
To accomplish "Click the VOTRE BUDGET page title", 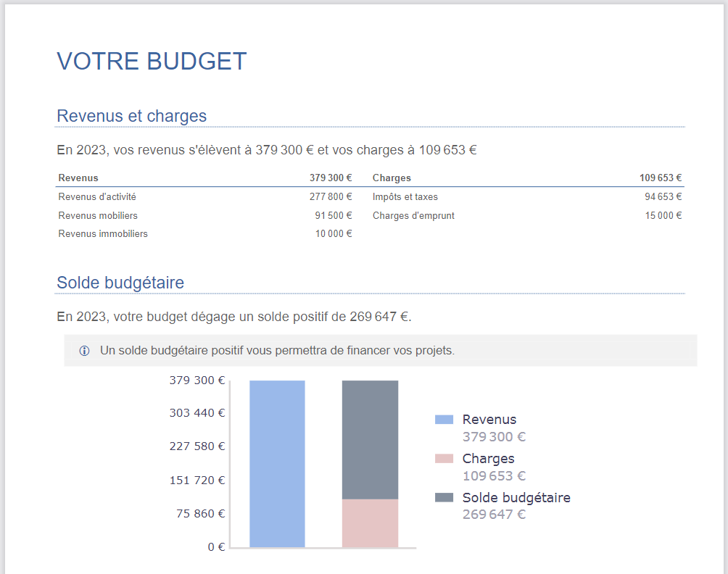I will [152, 62].
